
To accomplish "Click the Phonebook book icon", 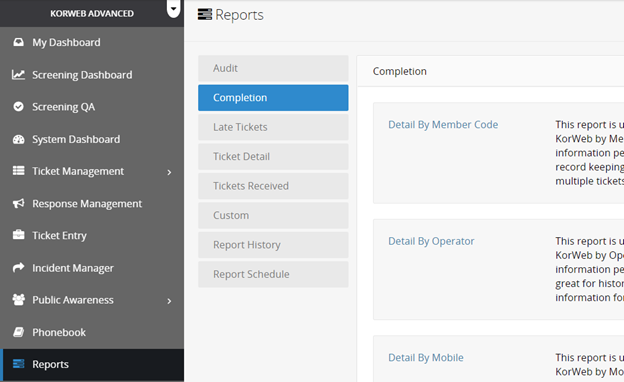I will pyautogui.click(x=18, y=332).
